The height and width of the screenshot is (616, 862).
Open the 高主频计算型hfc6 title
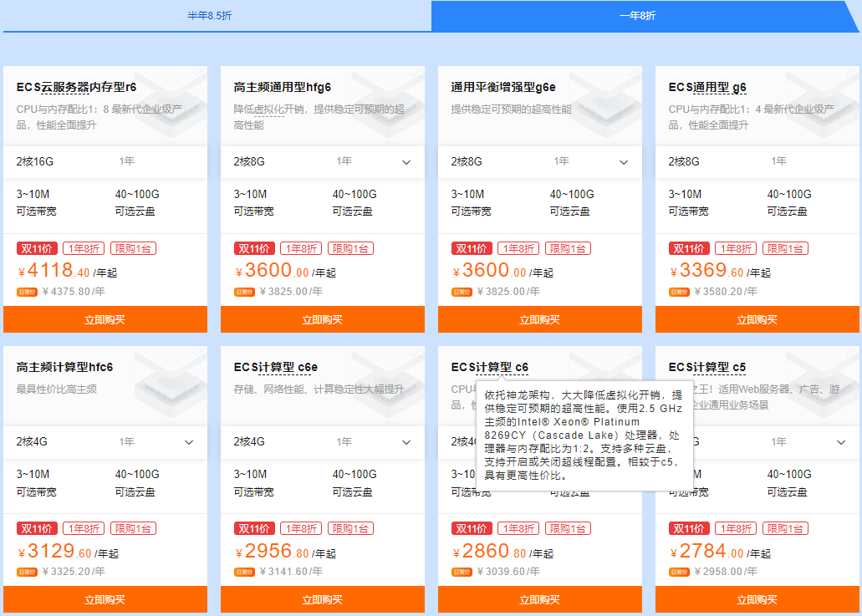pyautogui.click(x=64, y=367)
